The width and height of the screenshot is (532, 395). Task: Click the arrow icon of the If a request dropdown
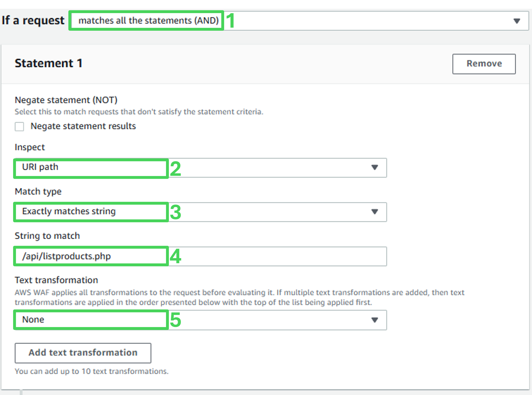(x=517, y=21)
